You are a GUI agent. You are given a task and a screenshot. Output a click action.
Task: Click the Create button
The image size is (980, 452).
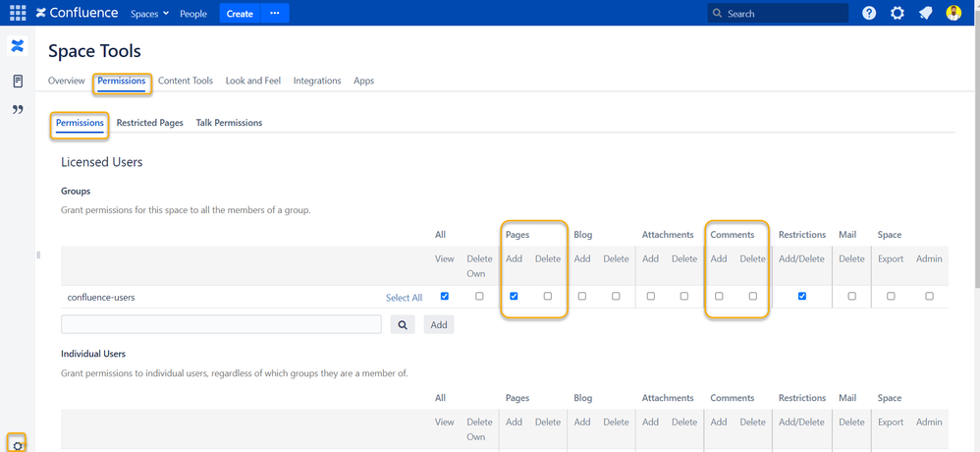tap(240, 13)
